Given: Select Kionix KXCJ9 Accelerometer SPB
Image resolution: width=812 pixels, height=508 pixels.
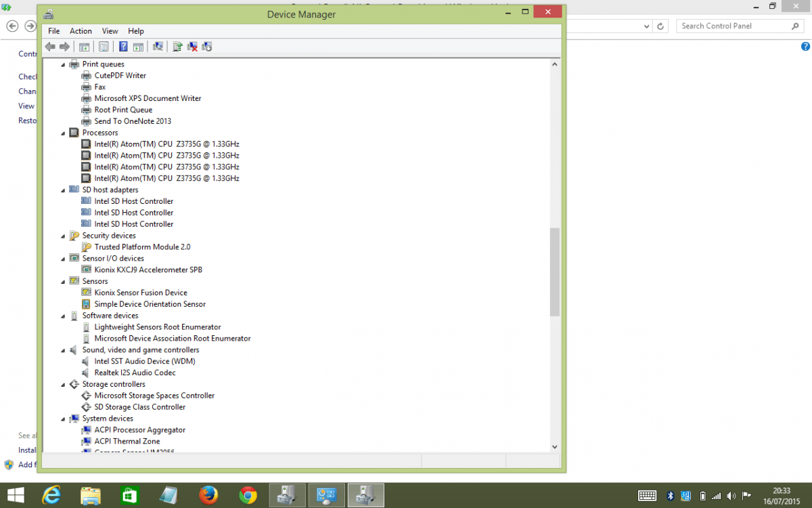Looking at the screenshot, I should tap(148, 270).
